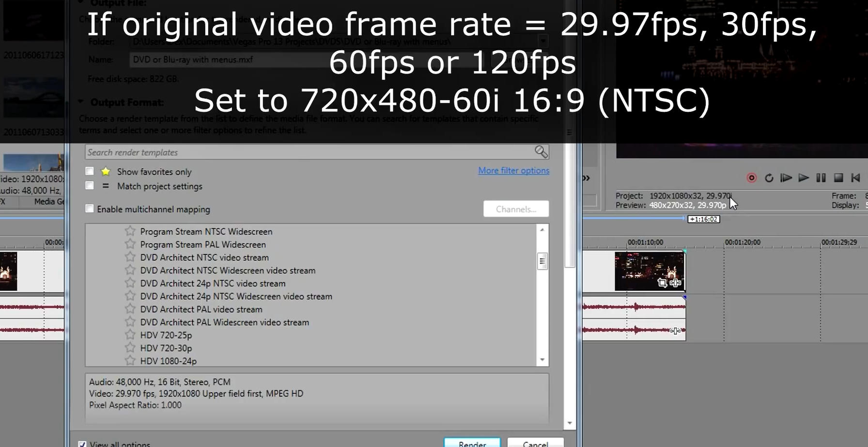This screenshot has height=447, width=868.
Task: Star DVD Architect NTSC Widescreen video stream
Action: (x=130, y=270)
